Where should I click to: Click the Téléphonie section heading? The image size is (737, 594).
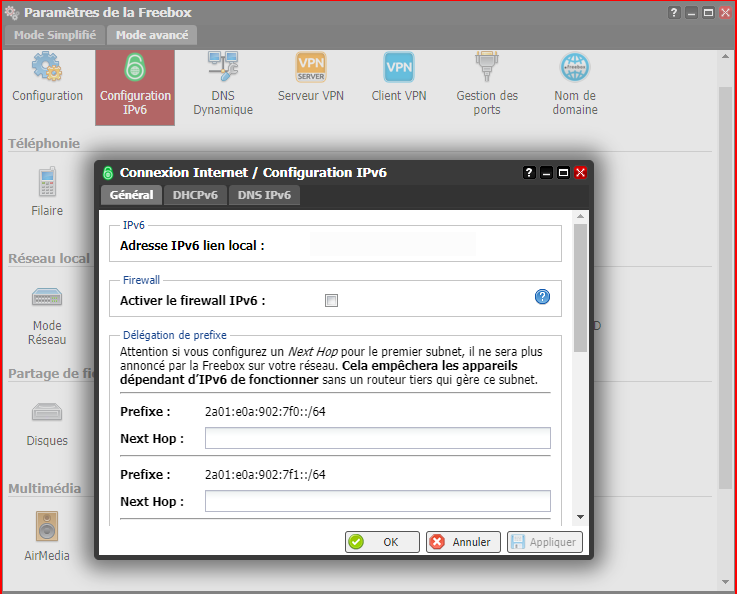(44, 143)
